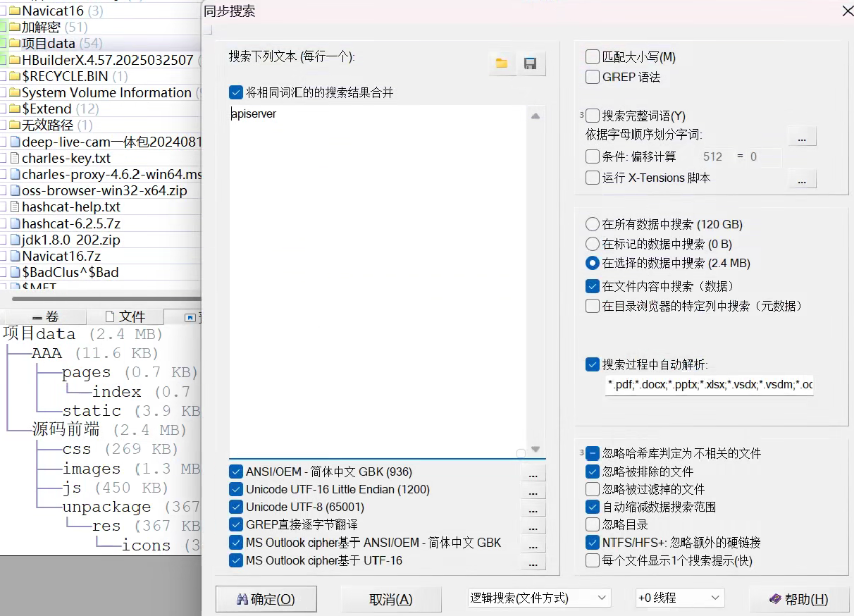Click the ellipsis button for 依据字母顺序划分字词
The width and height of the screenshot is (854, 616).
coord(801,137)
